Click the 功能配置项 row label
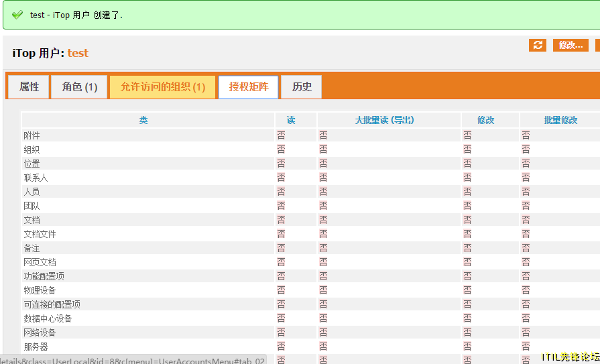The image size is (600, 364). click(44, 276)
